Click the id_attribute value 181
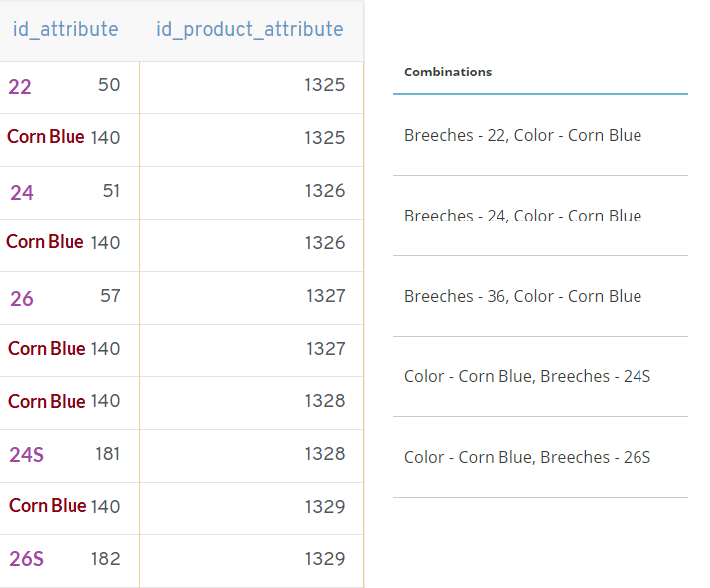This screenshot has height=588, width=710. pyautogui.click(x=107, y=454)
